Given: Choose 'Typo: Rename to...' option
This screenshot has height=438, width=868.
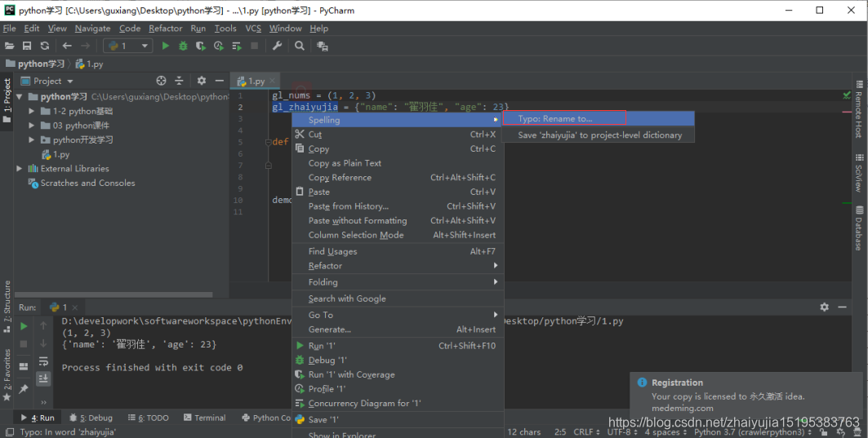Looking at the screenshot, I should pos(598,118).
